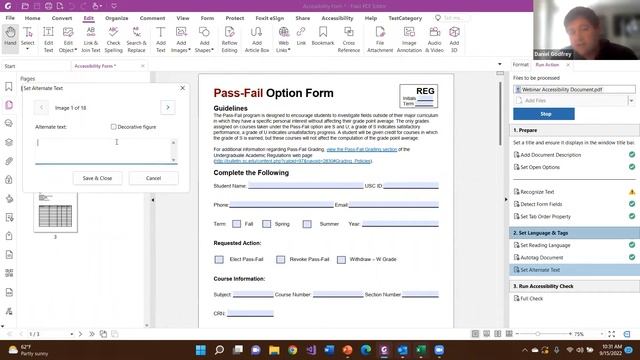The image size is (640, 360).
Task: Click in the Alternate text field
Action: [x=104, y=151]
